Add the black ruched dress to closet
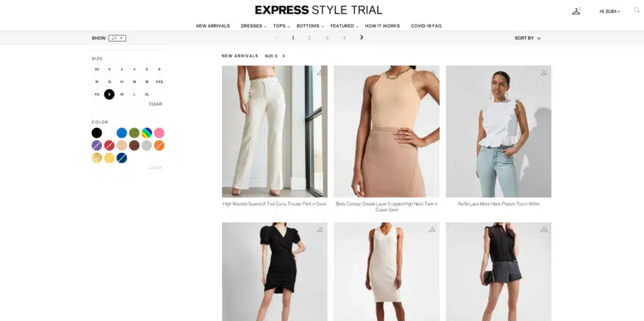The image size is (644, 321). coord(320,229)
